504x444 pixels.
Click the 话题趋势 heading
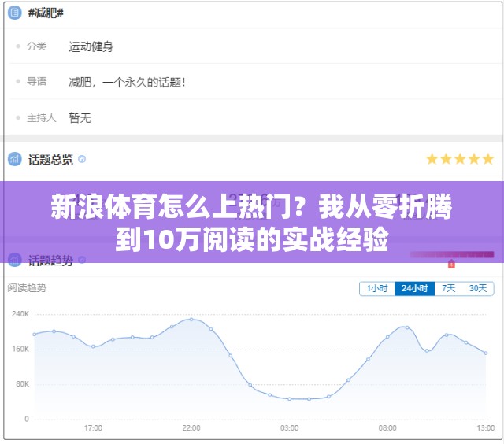[50, 261]
